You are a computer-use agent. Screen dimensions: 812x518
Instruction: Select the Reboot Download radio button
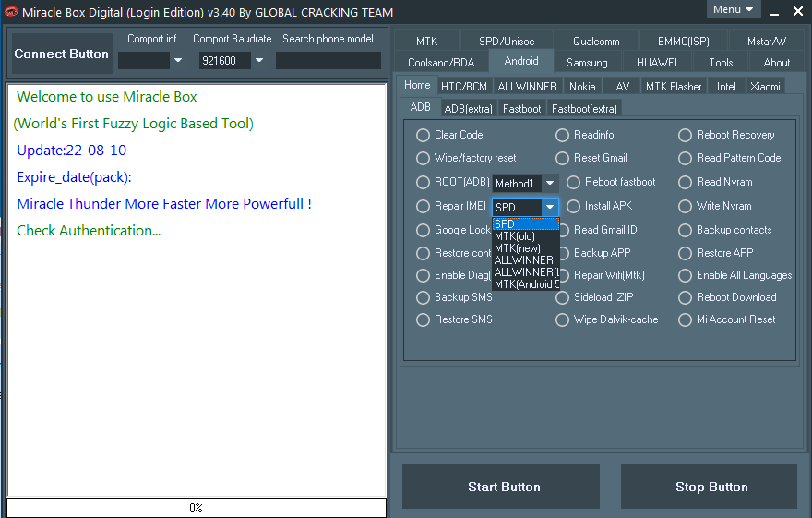685,297
